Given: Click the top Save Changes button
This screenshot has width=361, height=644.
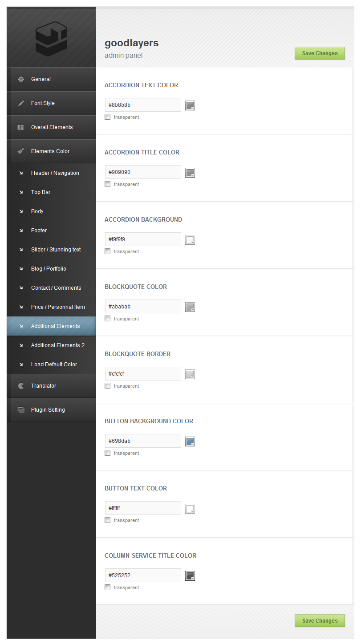Looking at the screenshot, I should [x=320, y=53].
